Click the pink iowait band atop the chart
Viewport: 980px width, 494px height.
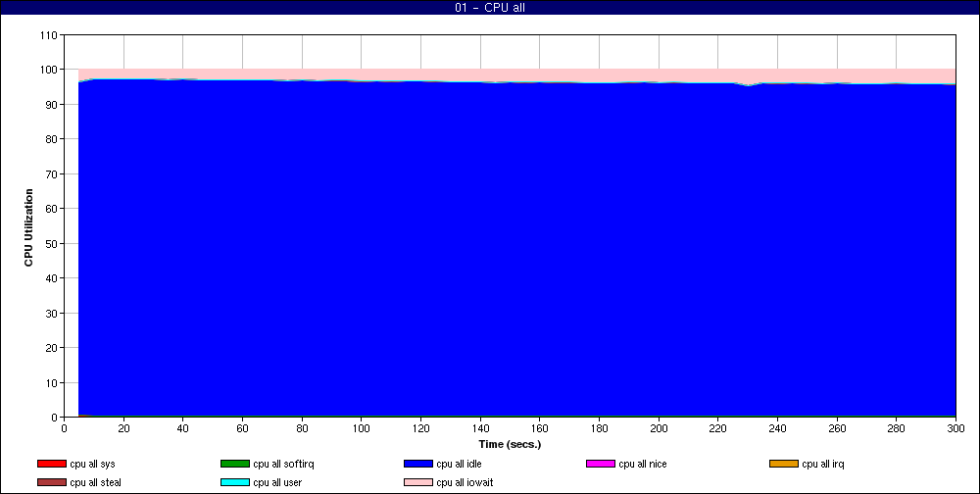click(516, 74)
